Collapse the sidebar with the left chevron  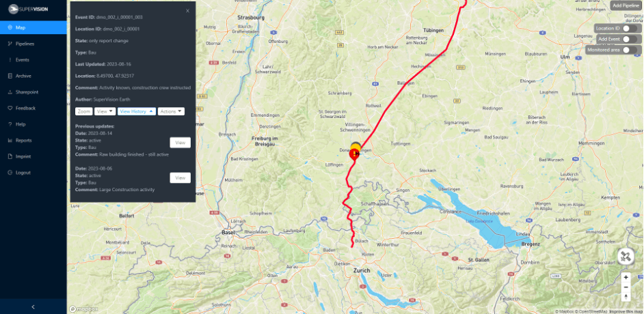point(33,306)
